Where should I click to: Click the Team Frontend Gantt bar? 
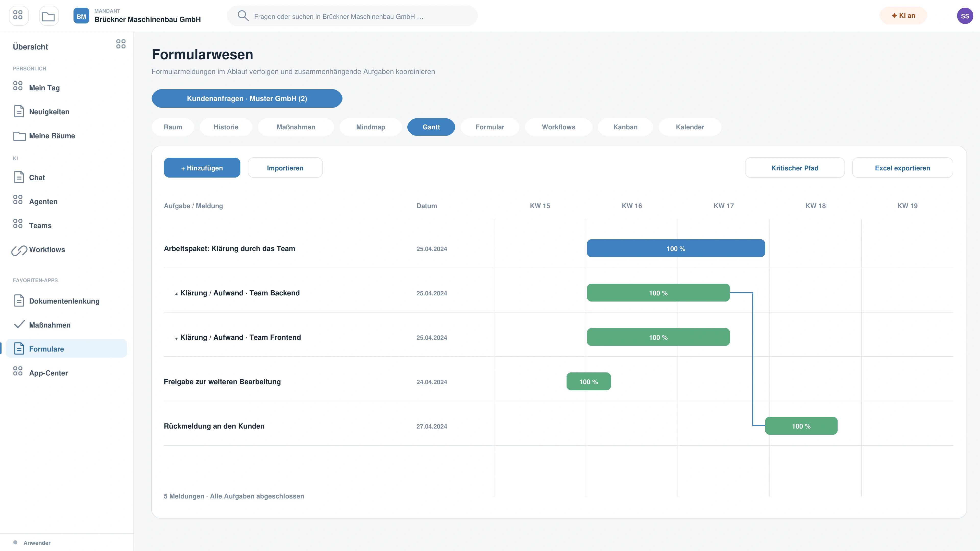click(x=658, y=337)
